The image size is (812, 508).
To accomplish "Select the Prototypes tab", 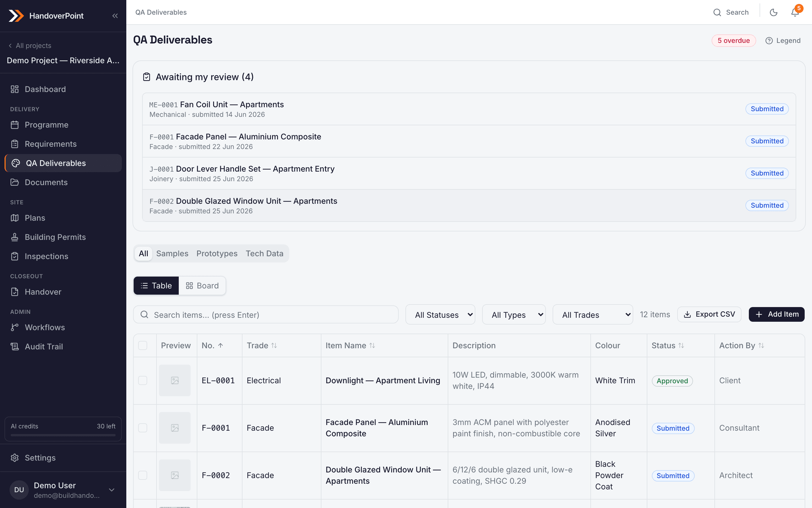I will click(x=217, y=253).
